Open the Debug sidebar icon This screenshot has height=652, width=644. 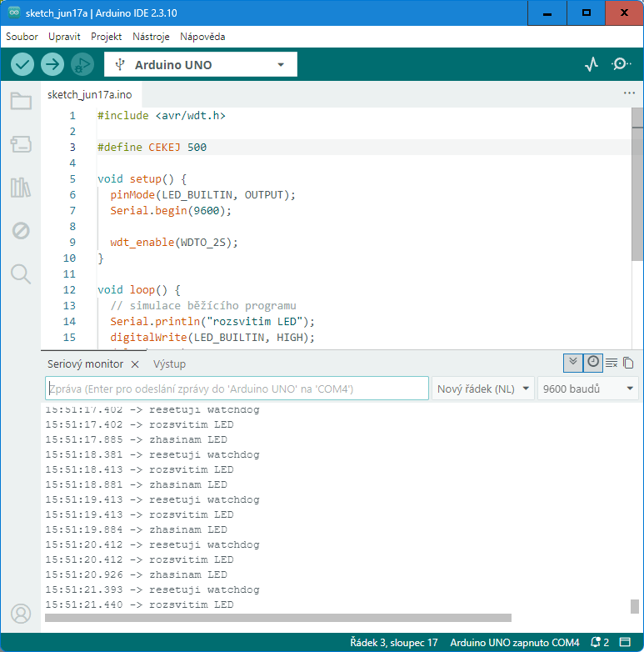[x=21, y=230]
